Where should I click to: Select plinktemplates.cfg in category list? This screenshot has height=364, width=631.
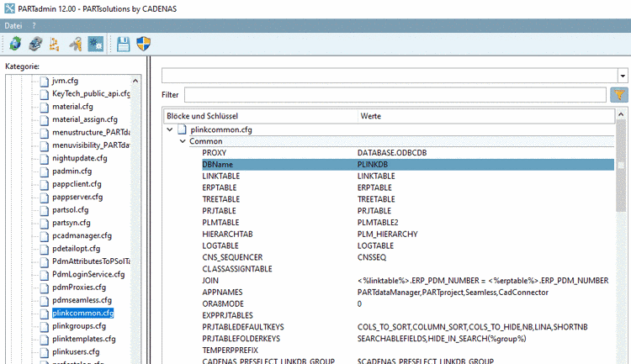pos(83,339)
